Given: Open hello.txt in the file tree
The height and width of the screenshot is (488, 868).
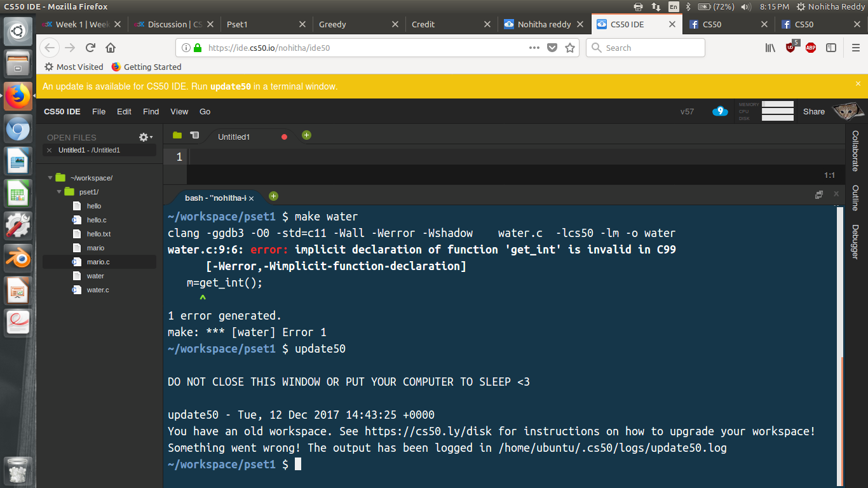Looking at the screenshot, I should click(x=98, y=234).
